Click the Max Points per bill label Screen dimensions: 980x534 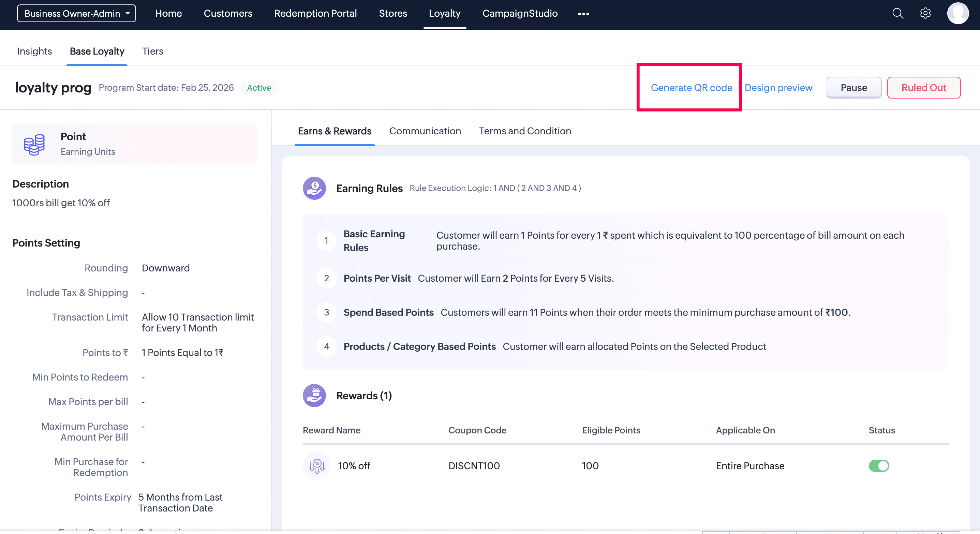click(x=88, y=402)
